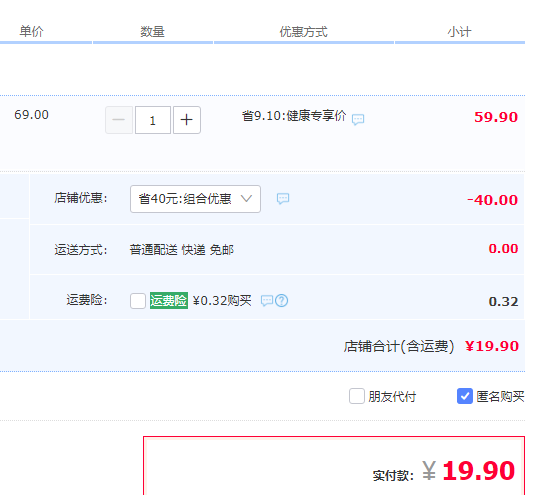
Task: Open the question mark help for 运费险
Action: (x=281, y=301)
